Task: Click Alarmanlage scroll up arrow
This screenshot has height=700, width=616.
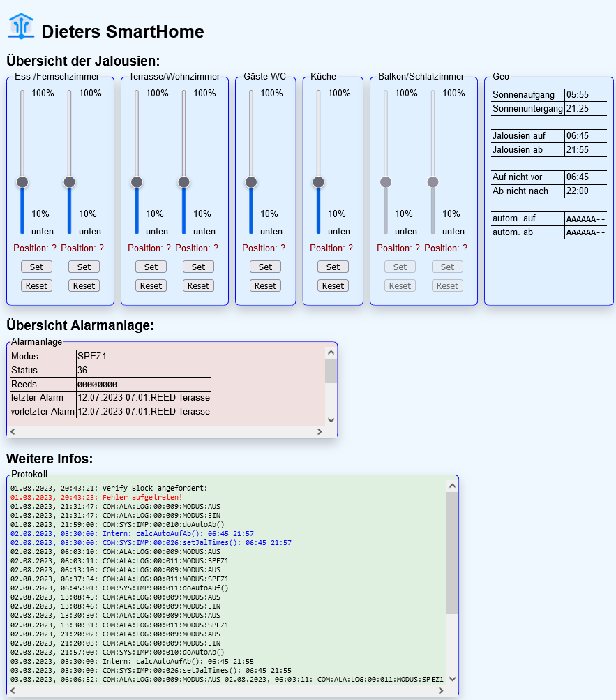Action: (331, 352)
